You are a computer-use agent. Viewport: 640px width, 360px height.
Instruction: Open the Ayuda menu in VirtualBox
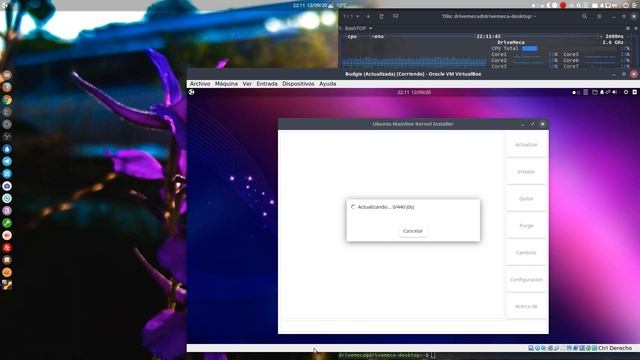pos(328,84)
